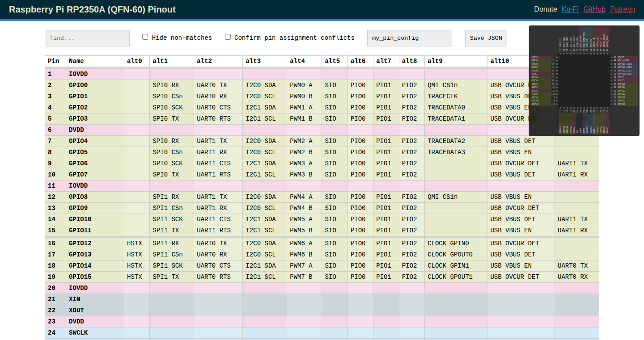Select the TRACEDATA1 cell
Image resolution: width=644 pixels, height=340 pixels.
[456, 119]
